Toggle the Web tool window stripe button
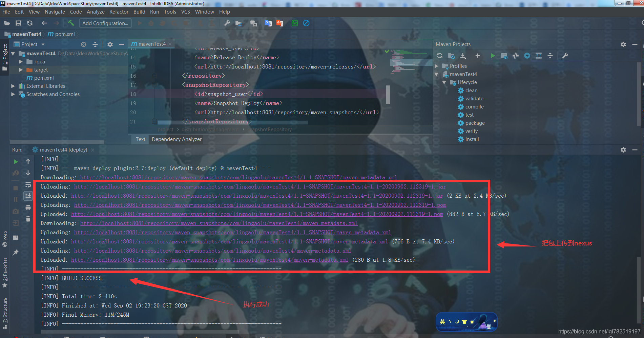 pos(5,239)
